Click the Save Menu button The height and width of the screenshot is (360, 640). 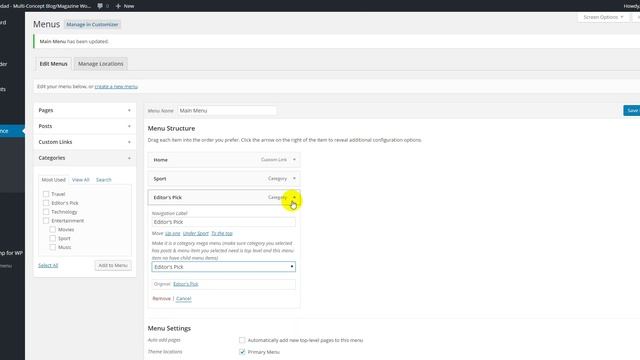(x=631, y=111)
